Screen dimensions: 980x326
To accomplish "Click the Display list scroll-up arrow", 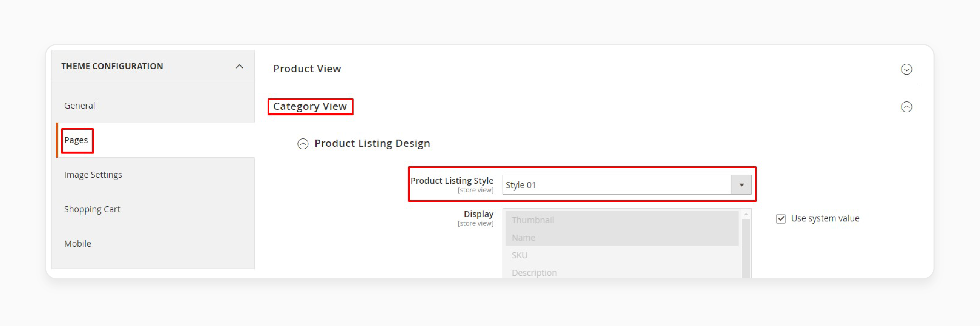I will click(746, 214).
